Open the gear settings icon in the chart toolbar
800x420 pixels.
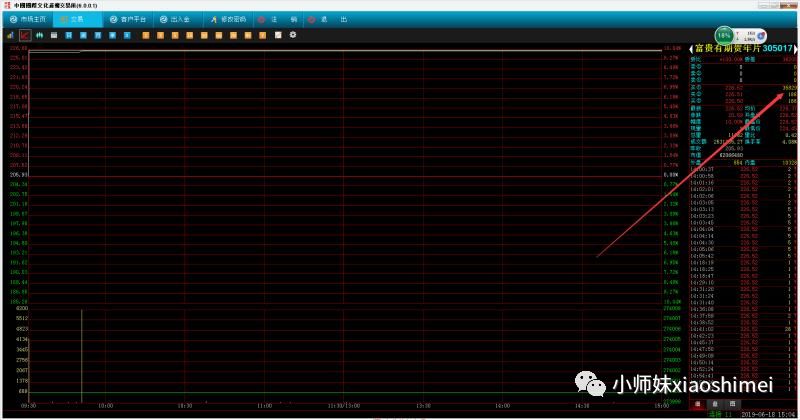coord(293,35)
